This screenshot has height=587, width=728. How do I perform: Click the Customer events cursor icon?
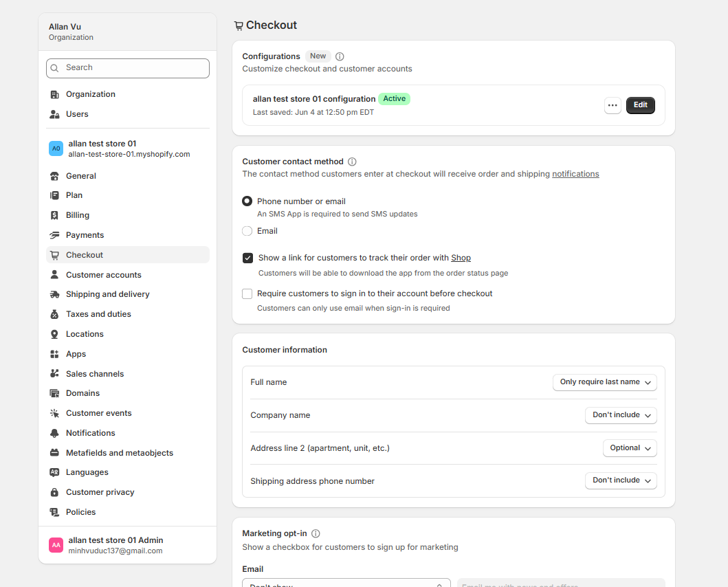click(x=54, y=413)
